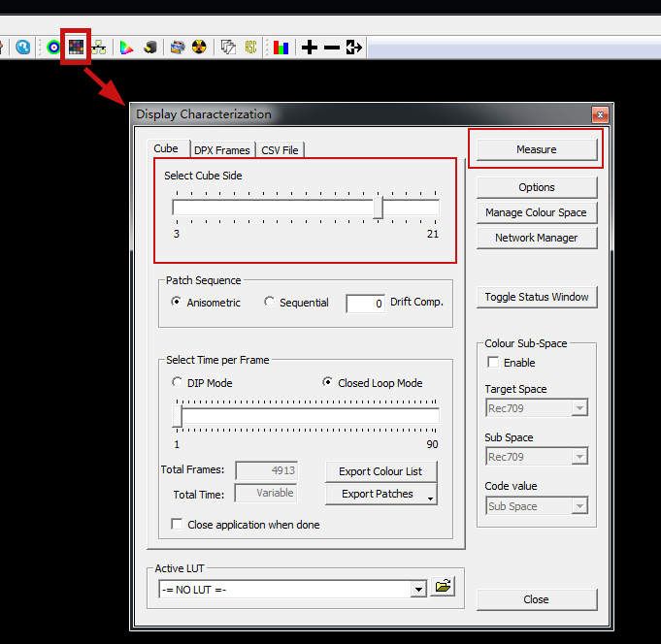Click the network tree diagram icon
This screenshot has width=661, height=644.
click(x=99, y=48)
